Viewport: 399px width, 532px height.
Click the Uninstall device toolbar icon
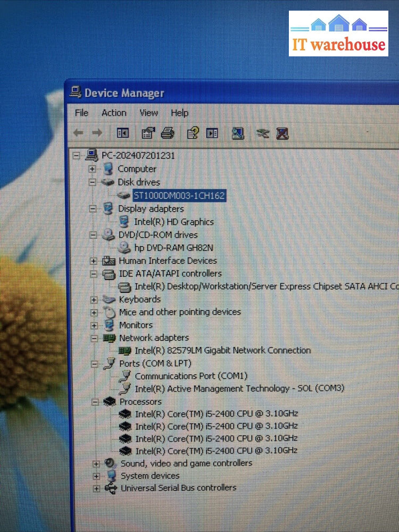point(282,134)
